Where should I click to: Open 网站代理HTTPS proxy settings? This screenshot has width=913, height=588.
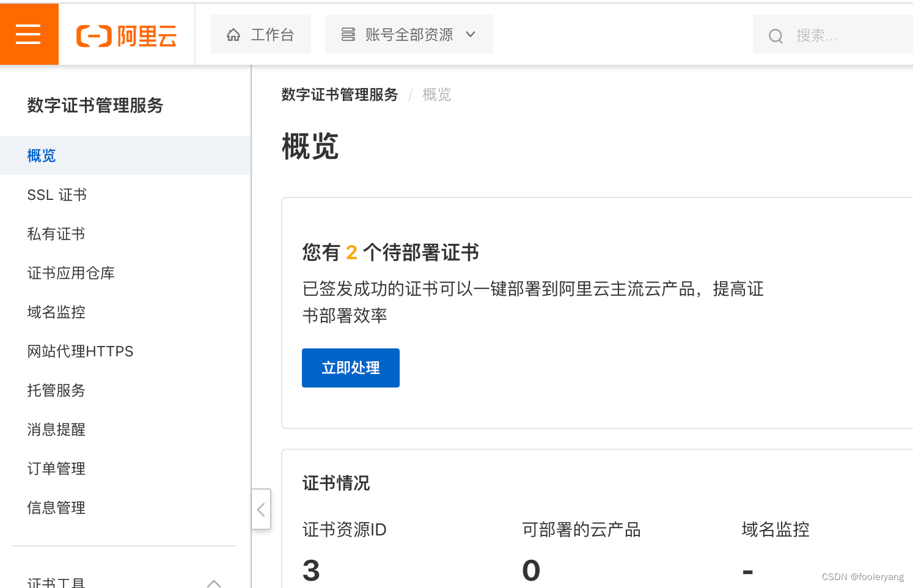(x=80, y=351)
